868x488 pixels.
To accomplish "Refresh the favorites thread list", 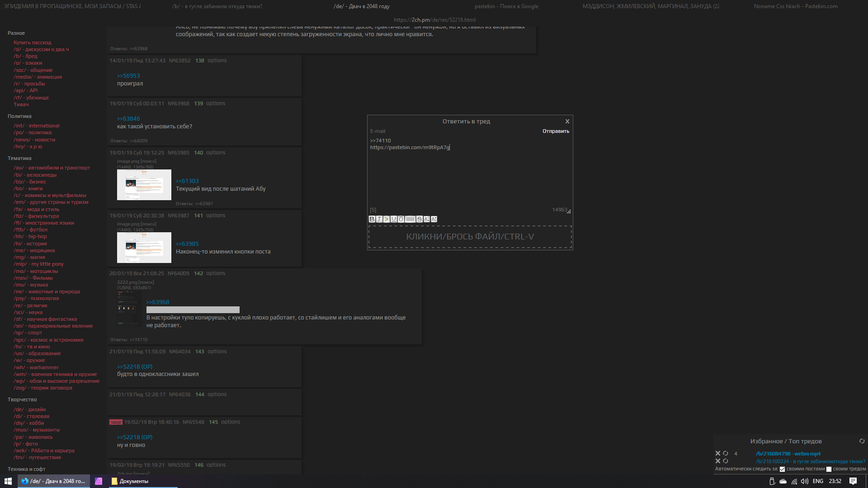I will (x=862, y=441).
